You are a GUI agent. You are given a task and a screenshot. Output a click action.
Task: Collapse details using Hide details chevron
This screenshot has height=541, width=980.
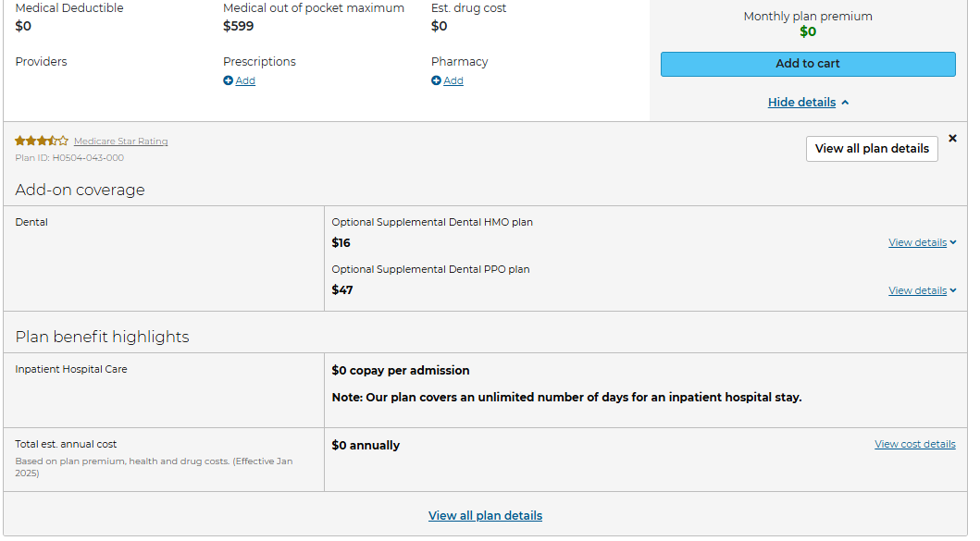click(x=845, y=103)
